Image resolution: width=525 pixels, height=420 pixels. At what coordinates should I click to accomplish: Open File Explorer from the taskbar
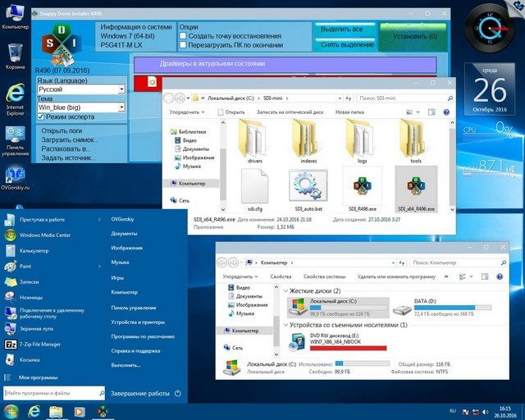[x=57, y=412]
